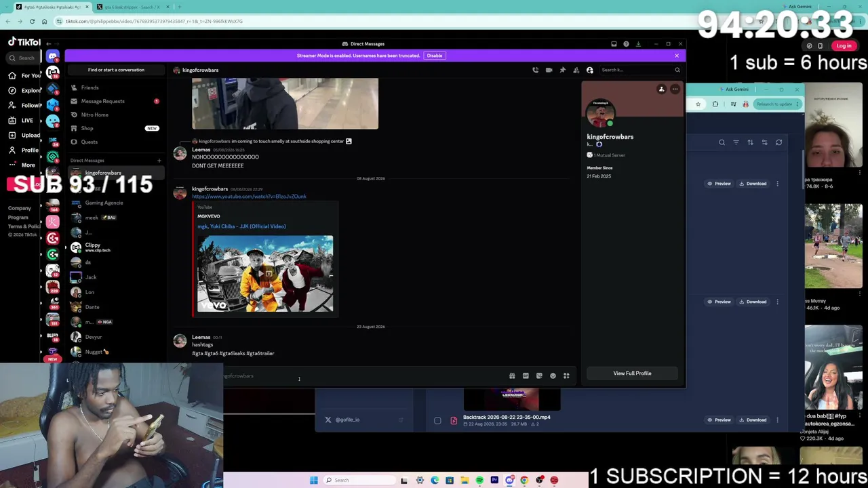Focus the Discord message input box

pos(366,375)
